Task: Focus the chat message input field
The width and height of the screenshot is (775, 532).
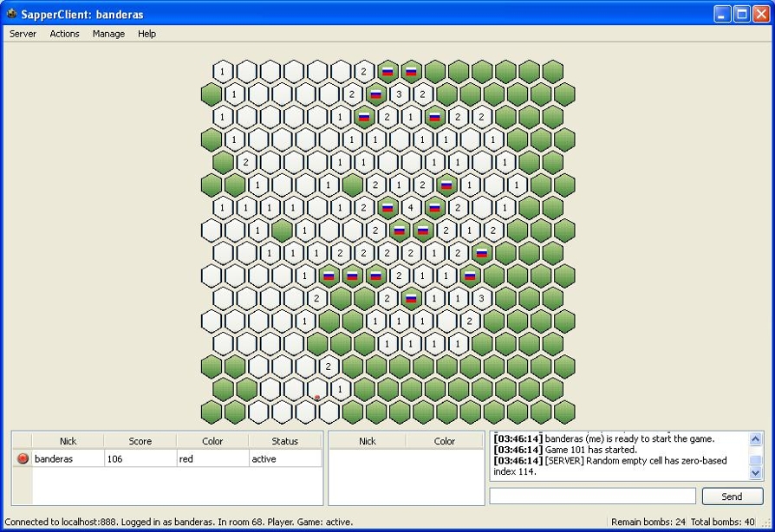Action: click(x=593, y=496)
